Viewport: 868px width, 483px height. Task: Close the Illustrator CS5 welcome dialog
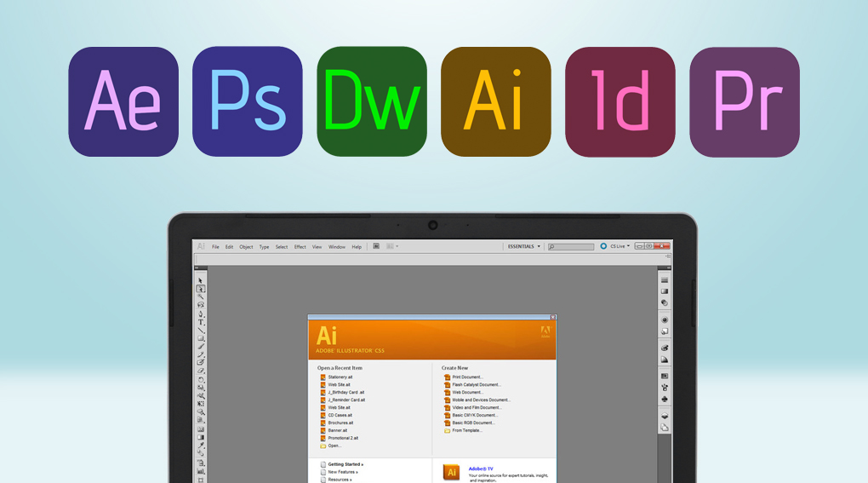point(552,318)
